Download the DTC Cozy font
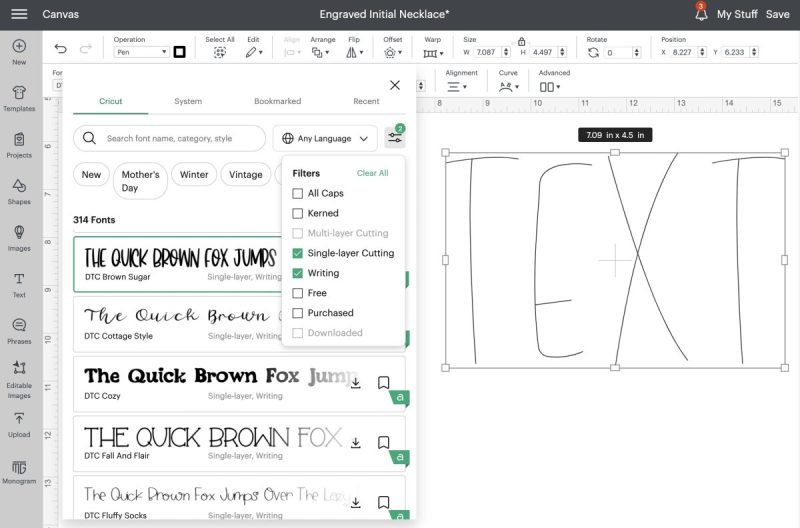This screenshot has height=528, width=800. pyautogui.click(x=356, y=383)
